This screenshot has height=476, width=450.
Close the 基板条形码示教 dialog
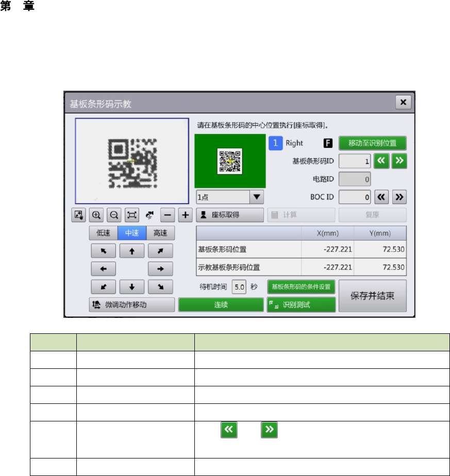pos(403,102)
